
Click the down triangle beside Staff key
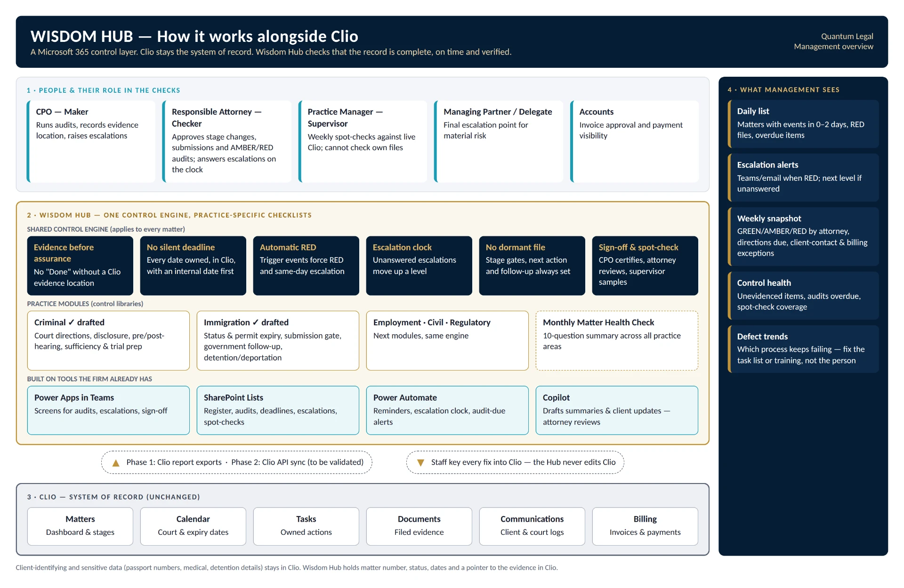421,463
